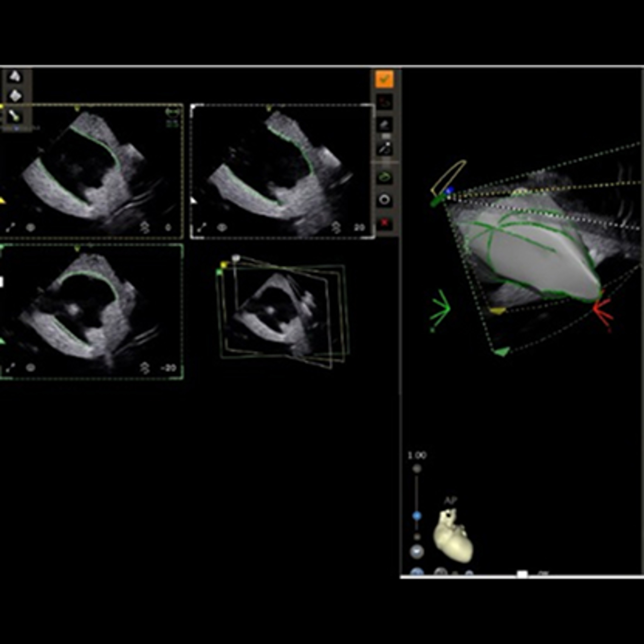
Task: Click expand arrows icon in the 20° view
Action: (x=202, y=228)
